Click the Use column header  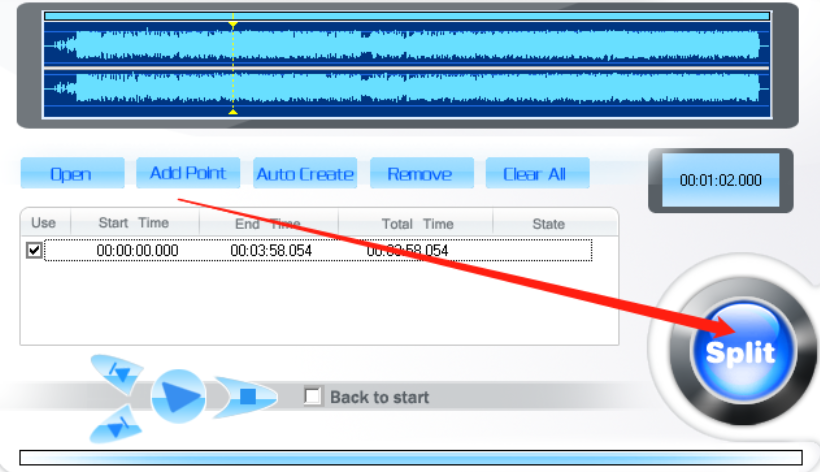click(x=44, y=223)
